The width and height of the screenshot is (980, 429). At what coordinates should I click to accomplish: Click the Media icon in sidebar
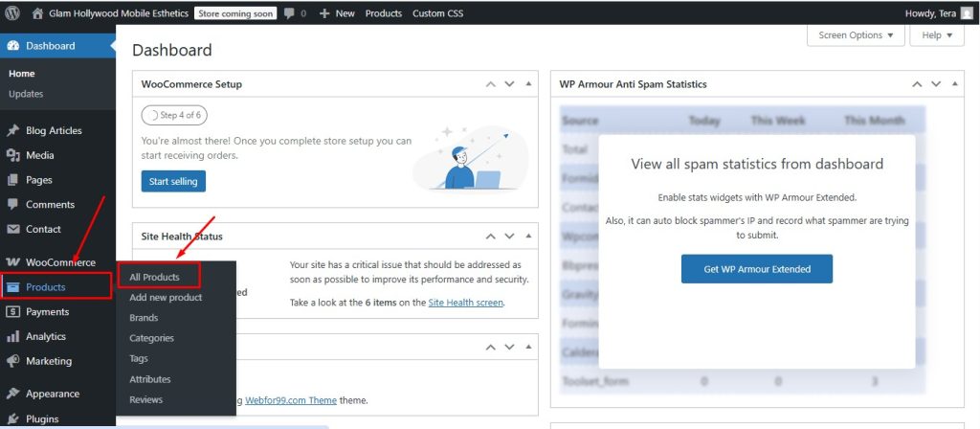[12, 155]
